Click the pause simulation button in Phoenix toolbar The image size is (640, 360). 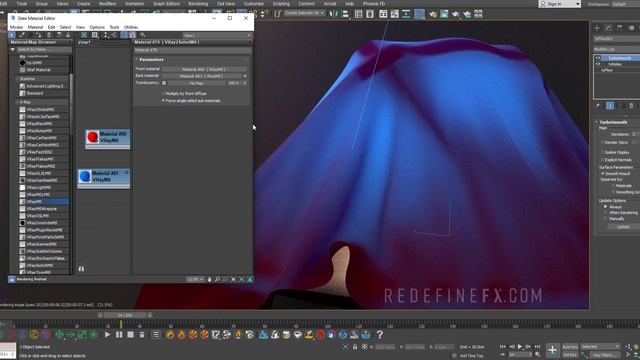click(x=119, y=335)
